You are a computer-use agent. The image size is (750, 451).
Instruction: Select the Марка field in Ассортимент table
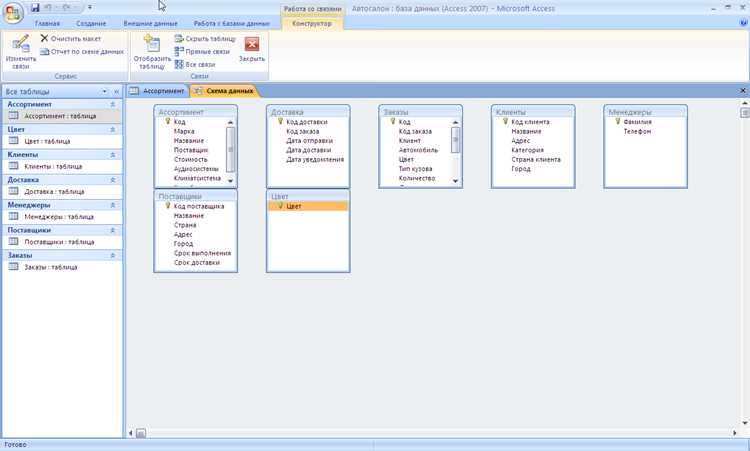[x=184, y=131]
